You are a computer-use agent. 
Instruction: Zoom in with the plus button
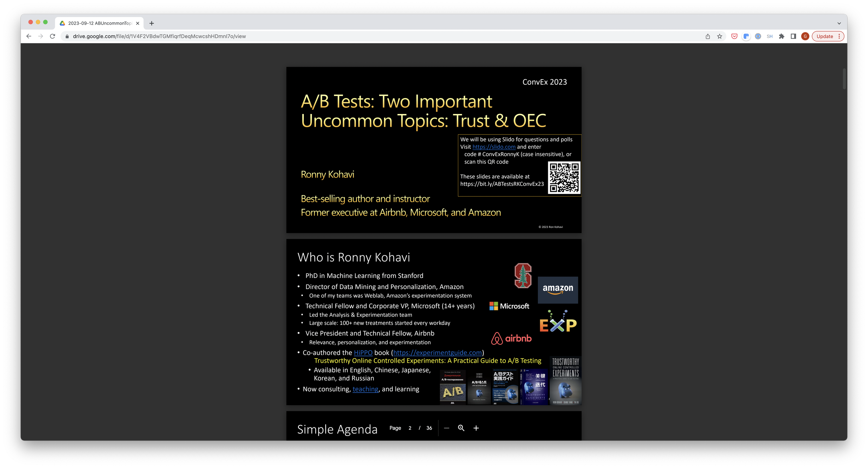tap(476, 428)
